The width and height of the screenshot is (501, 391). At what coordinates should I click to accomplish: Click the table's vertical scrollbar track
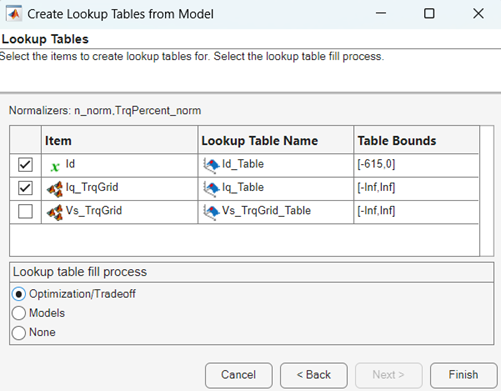pos(487,191)
